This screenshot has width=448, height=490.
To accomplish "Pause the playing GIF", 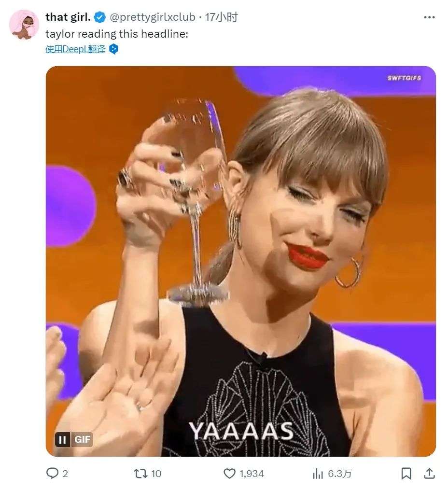I will pos(62,440).
